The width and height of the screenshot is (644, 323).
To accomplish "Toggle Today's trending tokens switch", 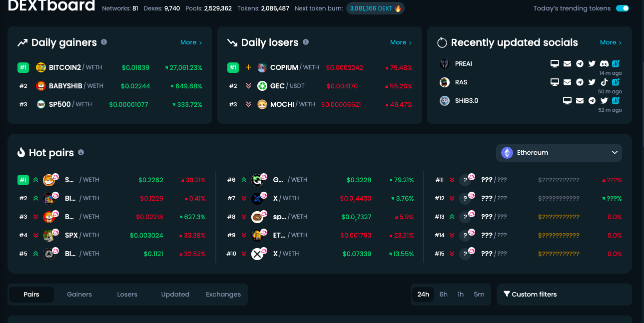I will [x=623, y=8].
